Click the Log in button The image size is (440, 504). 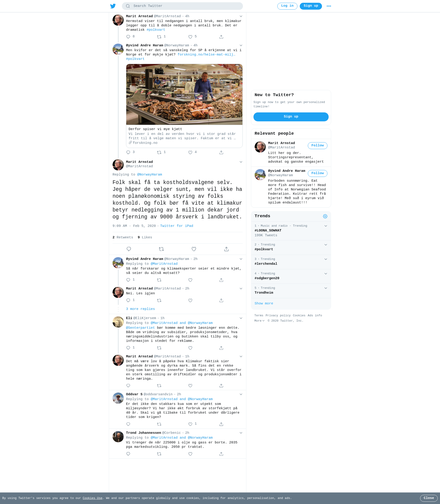(x=287, y=6)
